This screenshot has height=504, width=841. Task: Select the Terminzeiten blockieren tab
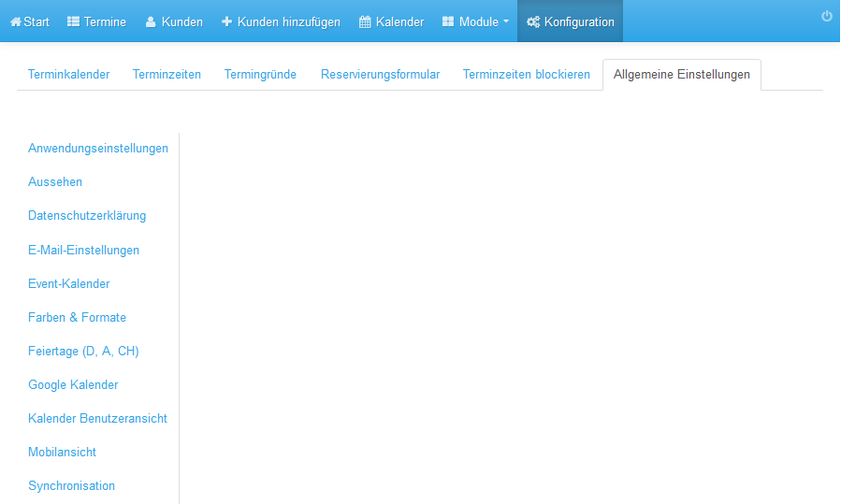click(526, 75)
